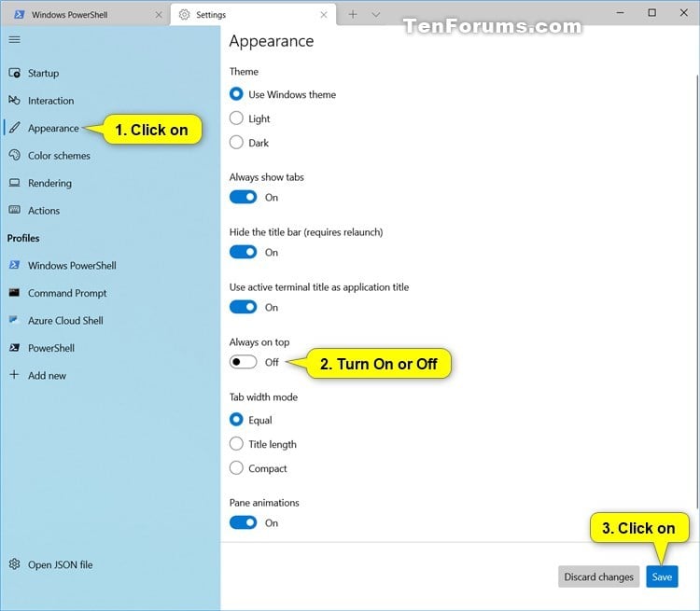Toggle Use active terminal title switch

[244, 307]
